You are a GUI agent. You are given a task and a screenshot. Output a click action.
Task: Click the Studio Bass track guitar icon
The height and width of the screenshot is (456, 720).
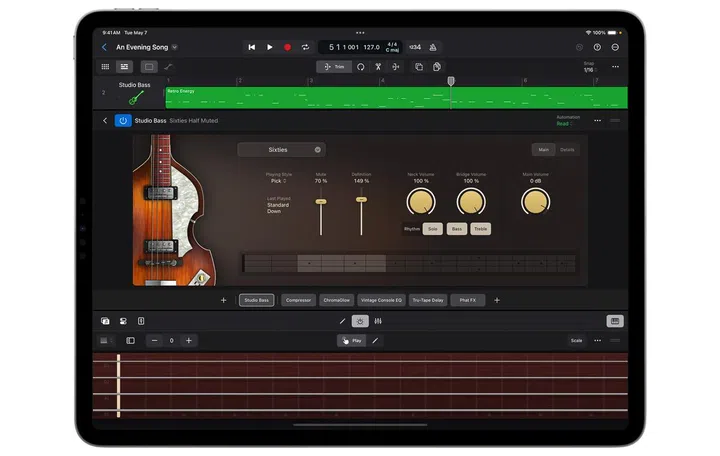(134, 98)
